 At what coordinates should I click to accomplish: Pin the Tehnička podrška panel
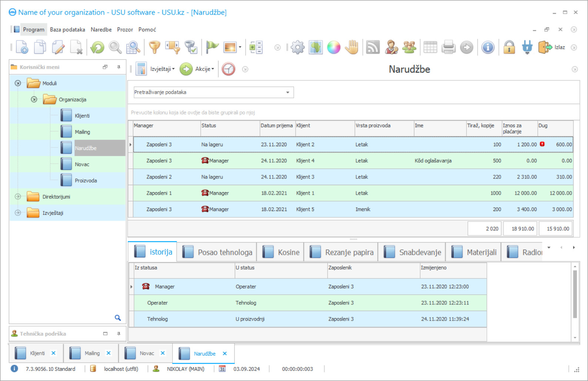point(118,334)
